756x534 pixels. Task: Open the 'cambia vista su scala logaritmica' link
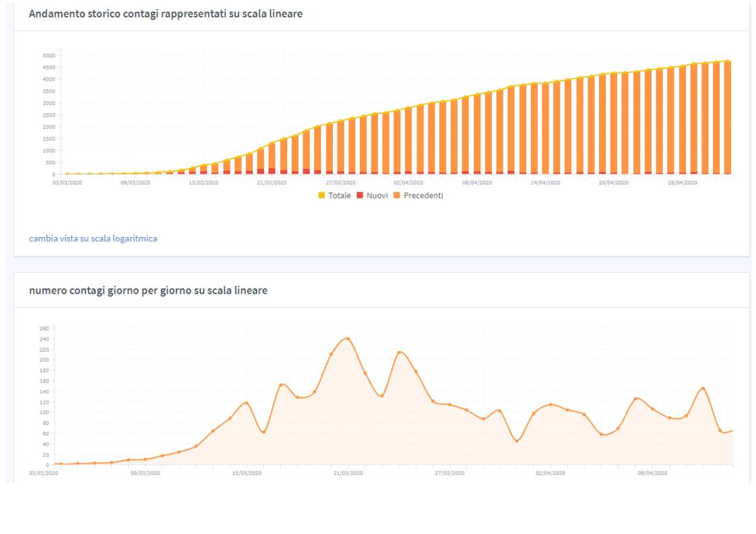[93, 238]
